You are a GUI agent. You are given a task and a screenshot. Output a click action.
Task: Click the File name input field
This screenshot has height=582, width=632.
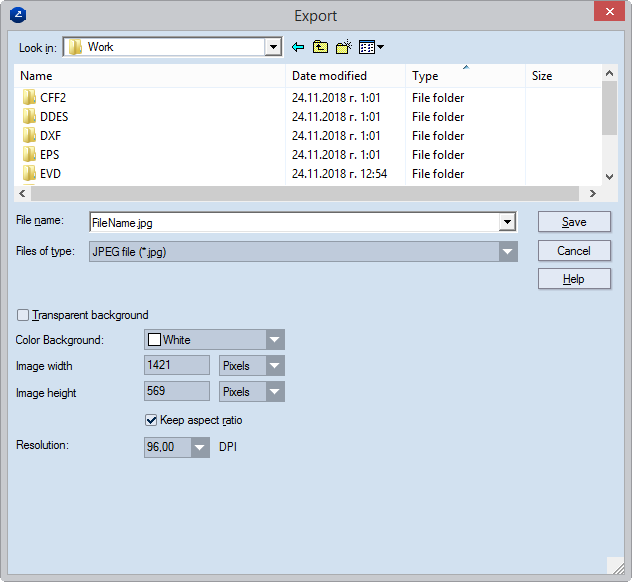[294, 223]
